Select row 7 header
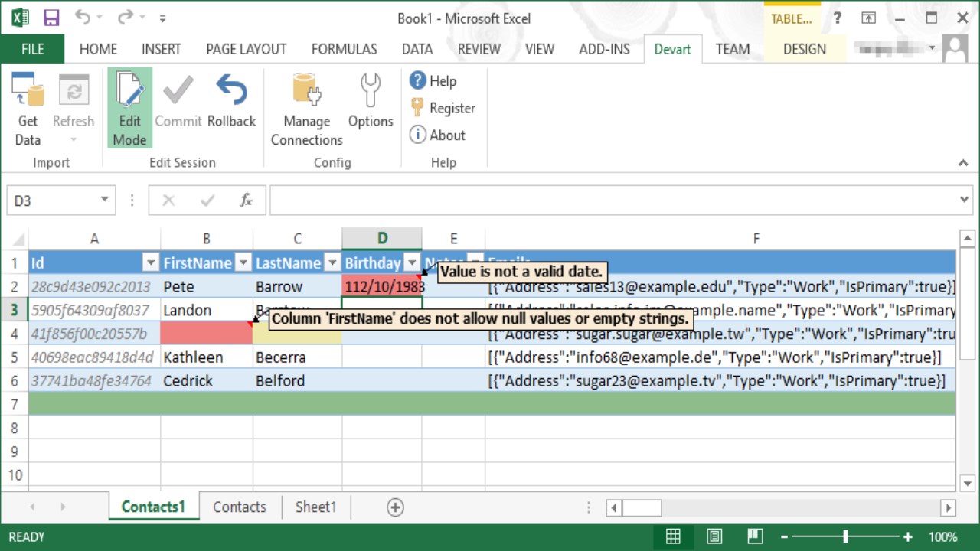Screen dimensions: 980x551 click(14, 404)
